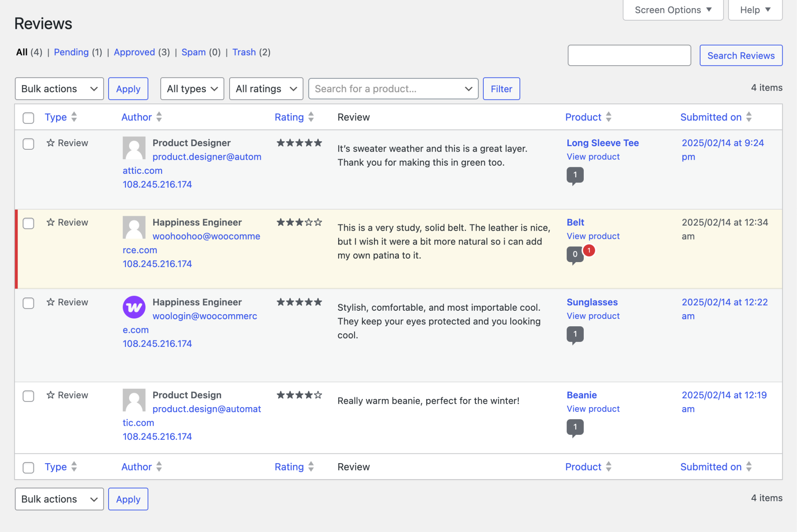Sort the table by Submitted on column arrows
797x532 pixels.
coord(748,117)
